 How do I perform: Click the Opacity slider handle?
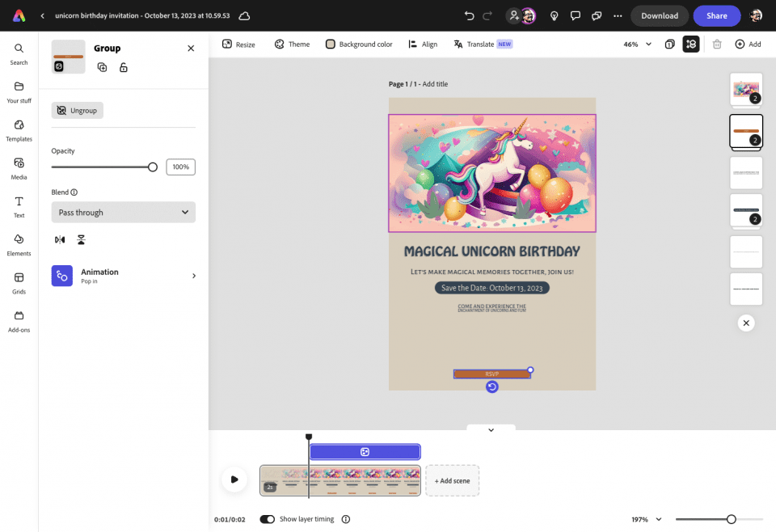153,167
